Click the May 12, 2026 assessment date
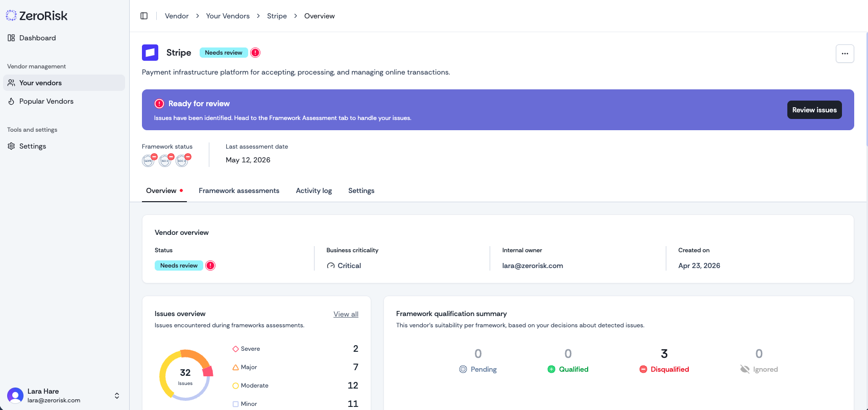Screen dimensions: 868x410 [x=248, y=160]
